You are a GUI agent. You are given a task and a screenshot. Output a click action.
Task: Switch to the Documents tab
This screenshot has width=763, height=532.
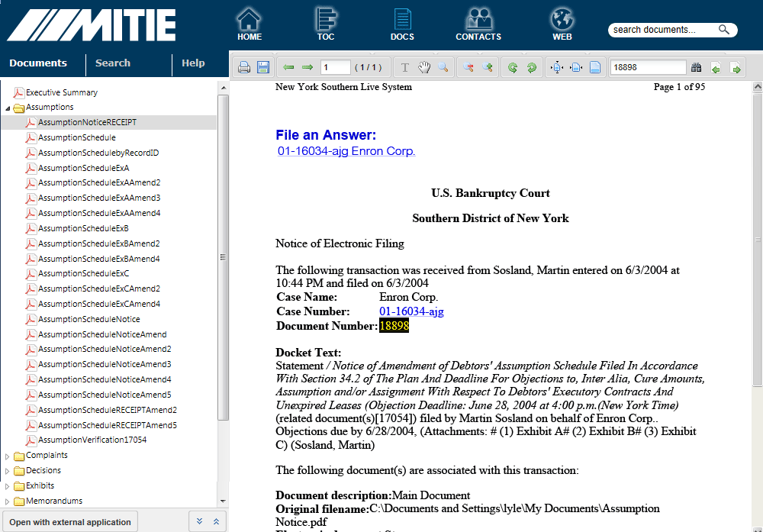tap(38, 63)
